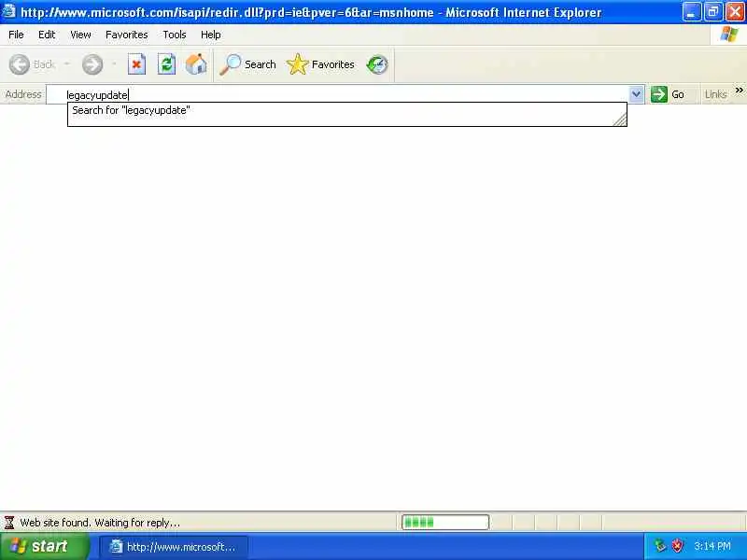
Task: Expand the Links toolbar chevron
Action: click(739, 90)
